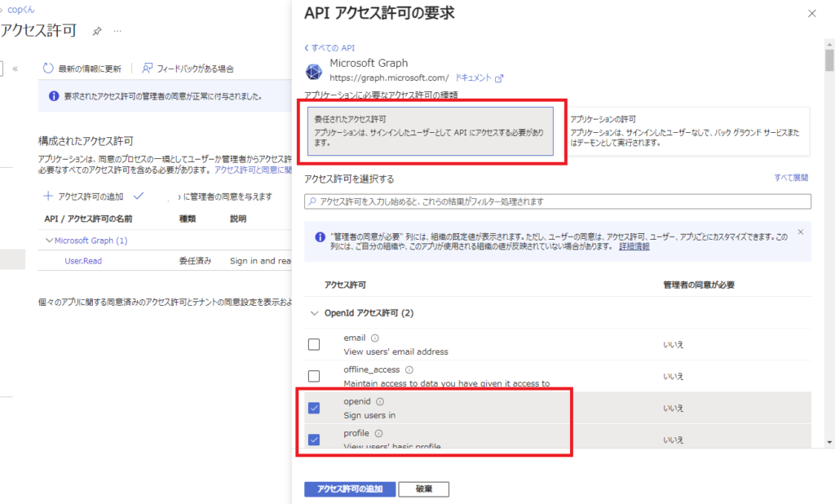
Task: Go back via すべての API link
Action: click(329, 48)
